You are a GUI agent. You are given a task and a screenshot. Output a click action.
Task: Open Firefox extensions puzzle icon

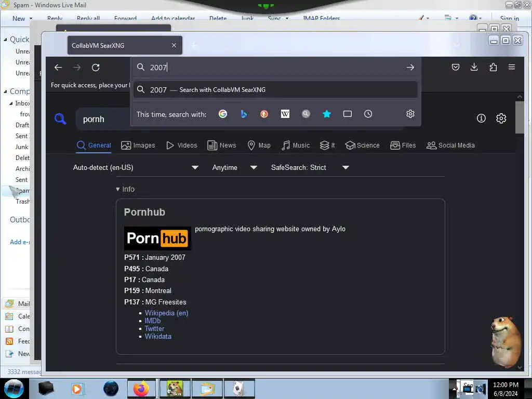point(493,67)
